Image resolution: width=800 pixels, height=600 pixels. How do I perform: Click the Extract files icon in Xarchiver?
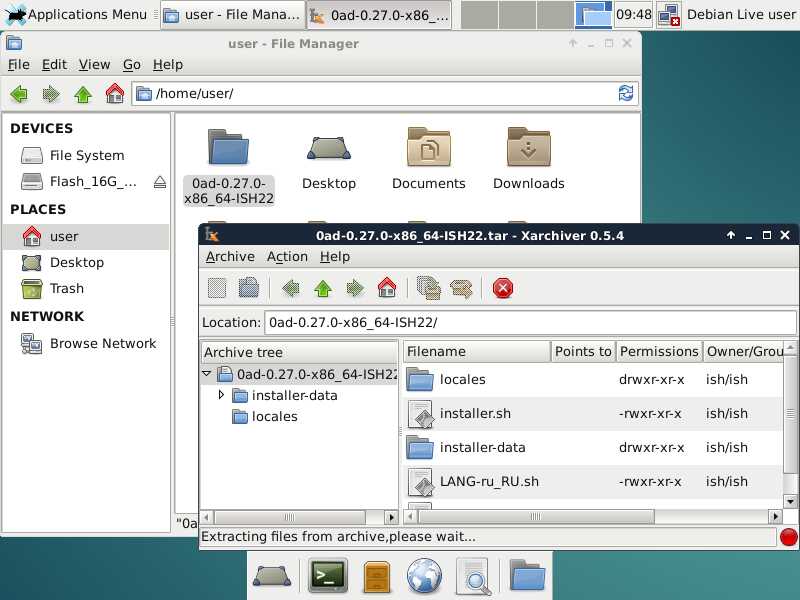coord(461,288)
